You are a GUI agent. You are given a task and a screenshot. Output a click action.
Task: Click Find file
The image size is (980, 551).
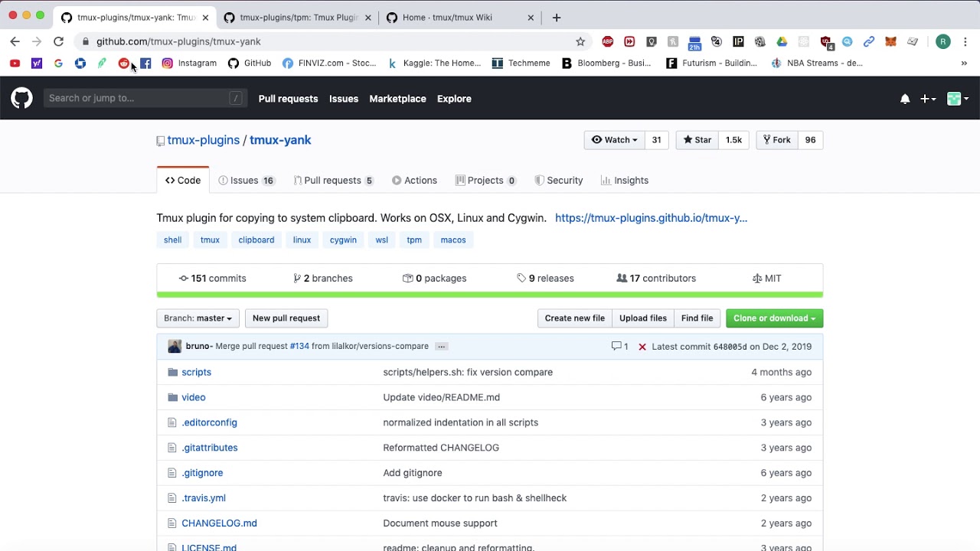coord(697,318)
